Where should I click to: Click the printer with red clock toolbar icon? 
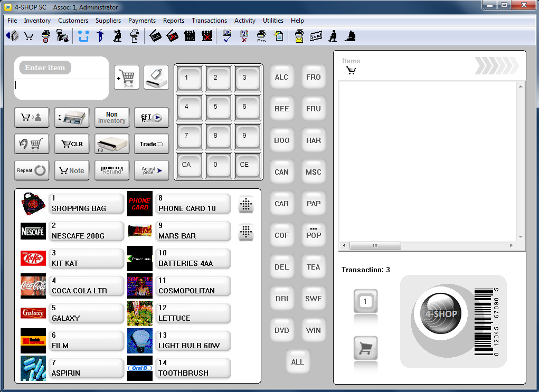point(46,36)
